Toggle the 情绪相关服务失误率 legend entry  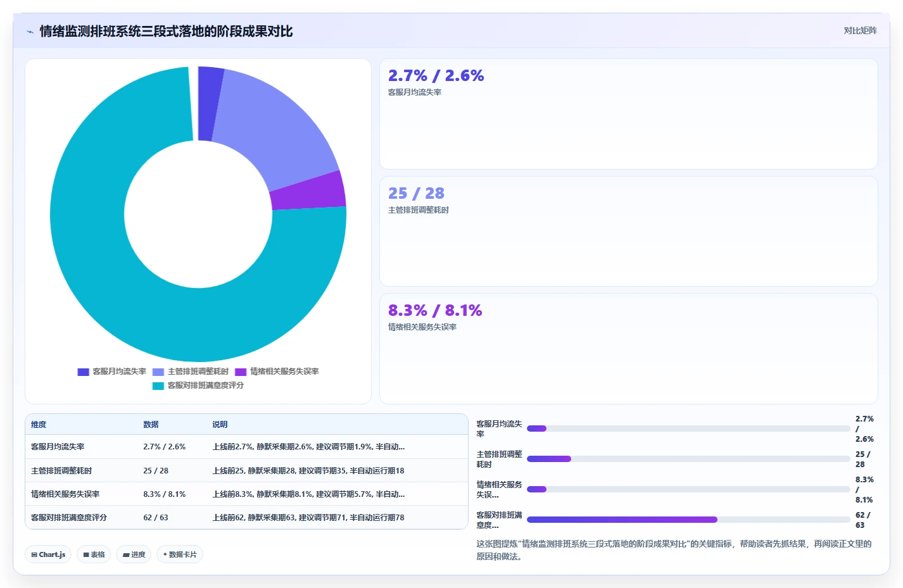click(x=277, y=372)
